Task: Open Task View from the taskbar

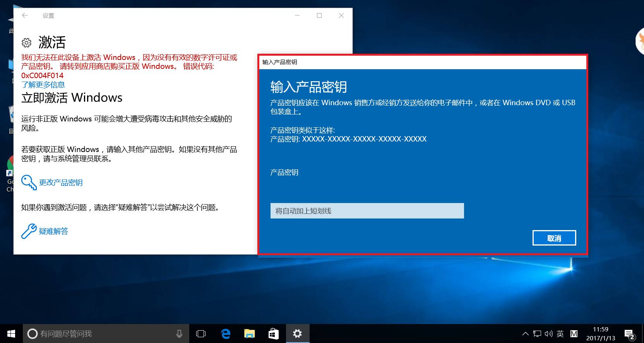Action: tap(201, 333)
